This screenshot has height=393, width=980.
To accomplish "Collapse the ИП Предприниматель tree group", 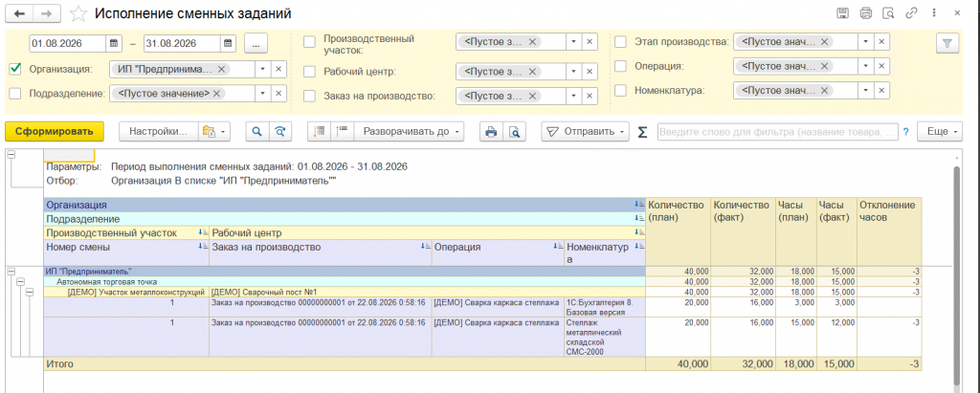I will [x=11, y=272].
